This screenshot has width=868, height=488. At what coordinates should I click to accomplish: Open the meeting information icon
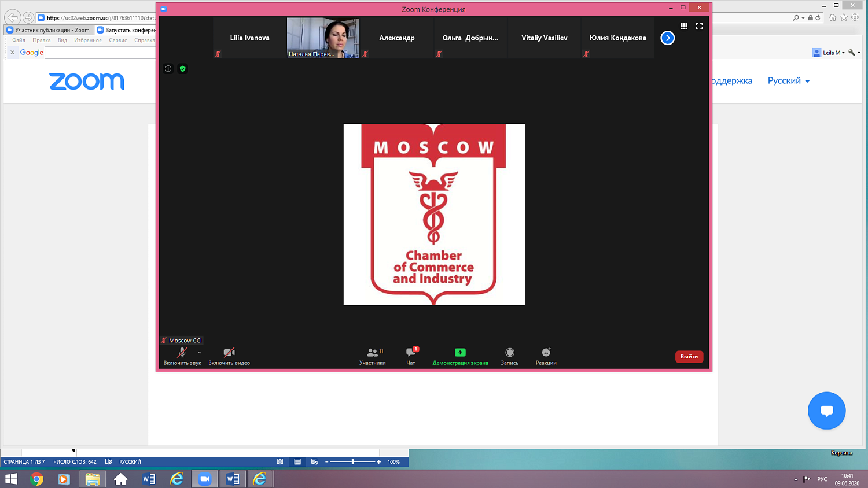168,69
